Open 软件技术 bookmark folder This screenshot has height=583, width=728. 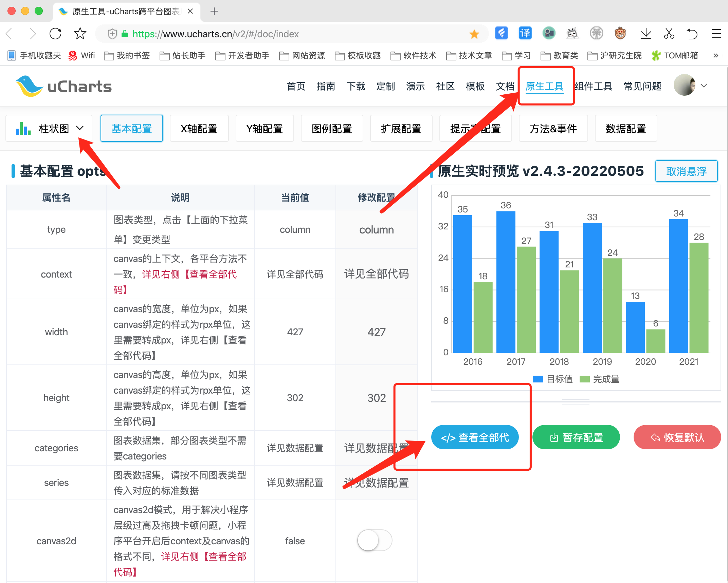pyautogui.click(x=414, y=55)
